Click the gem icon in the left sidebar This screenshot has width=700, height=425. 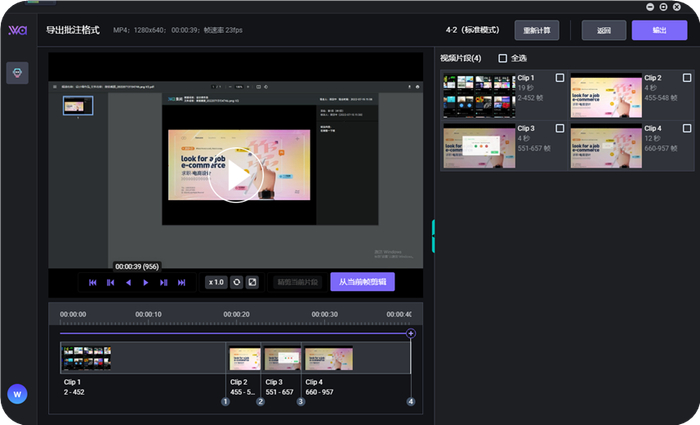(x=17, y=73)
